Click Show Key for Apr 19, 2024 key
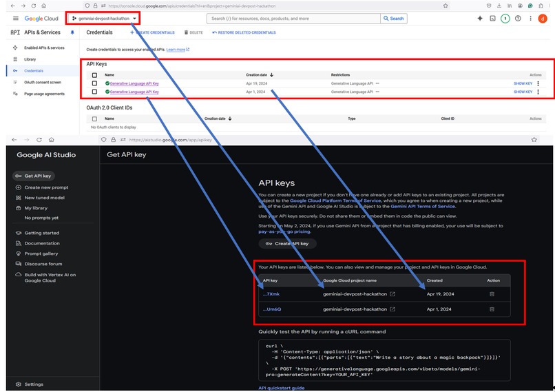 [x=523, y=83]
